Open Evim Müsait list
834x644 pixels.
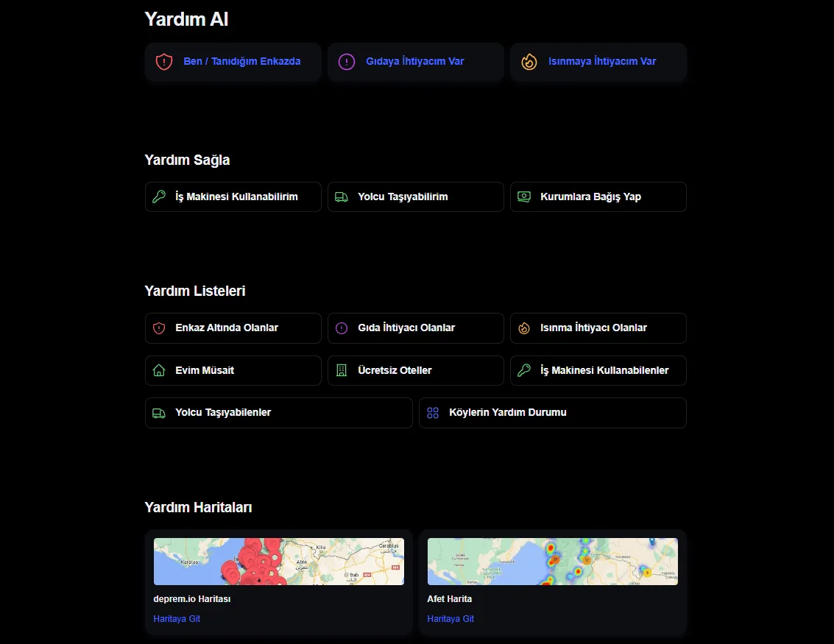(x=233, y=370)
